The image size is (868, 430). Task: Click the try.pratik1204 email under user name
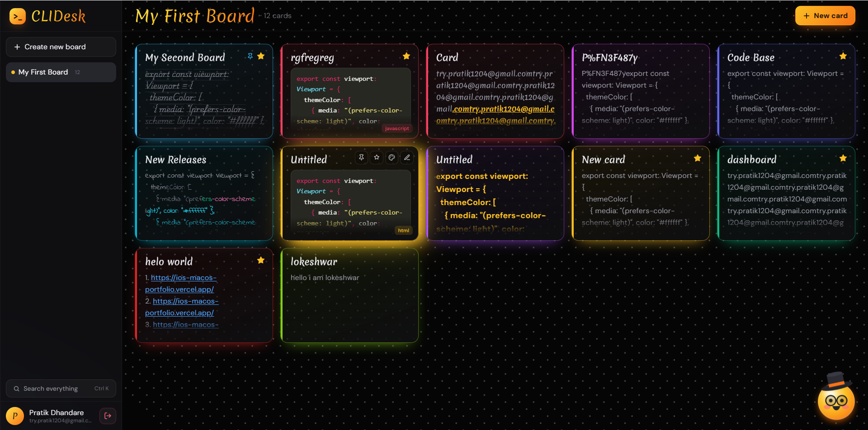click(x=60, y=421)
